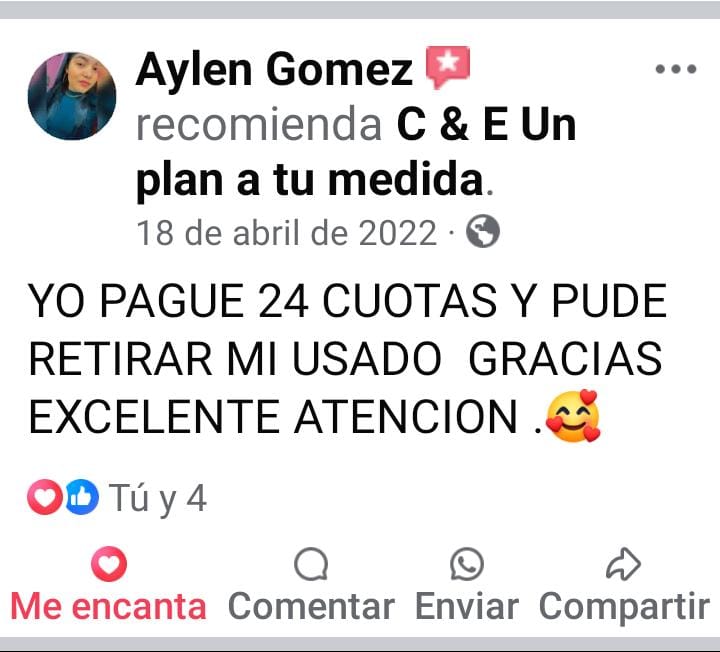The image size is (720, 652).
Task: Click the recommendation star badge icon
Action: tap(448, 67)
